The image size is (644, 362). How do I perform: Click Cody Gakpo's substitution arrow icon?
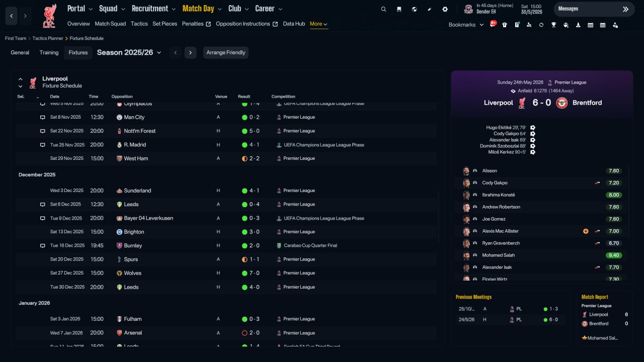point(598,183)
